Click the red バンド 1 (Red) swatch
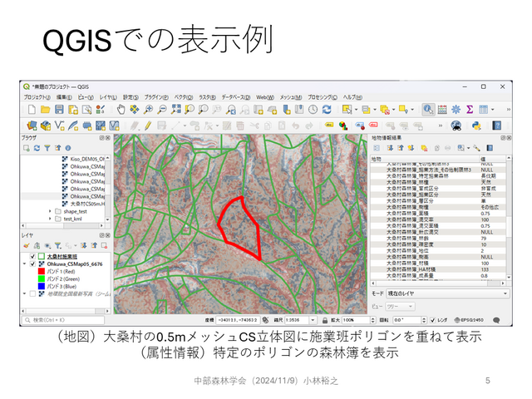The height and width of the screenshot is (399, 532). (x=42, y=272)
